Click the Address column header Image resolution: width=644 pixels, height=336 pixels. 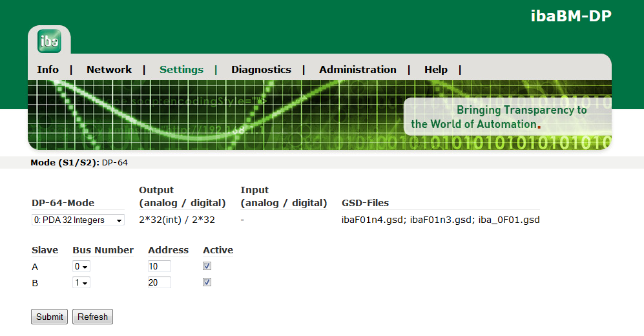coord(169,250)
